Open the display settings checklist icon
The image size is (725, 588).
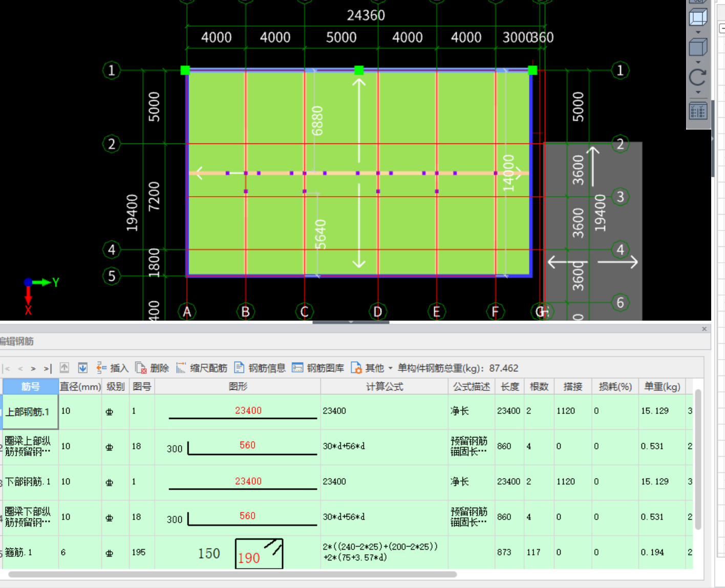(698, 111)
